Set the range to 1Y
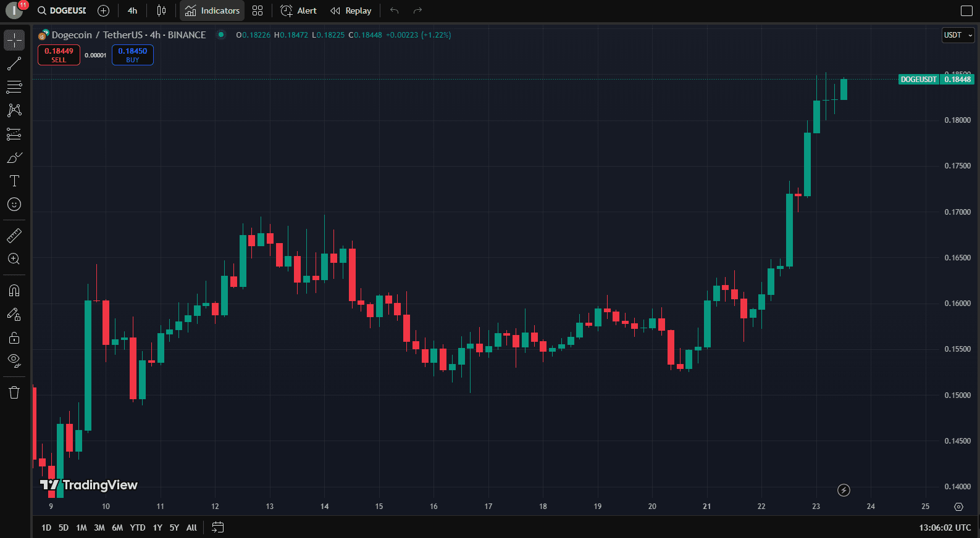The height and width of the screenshot is (538, 980). point(157,528)
